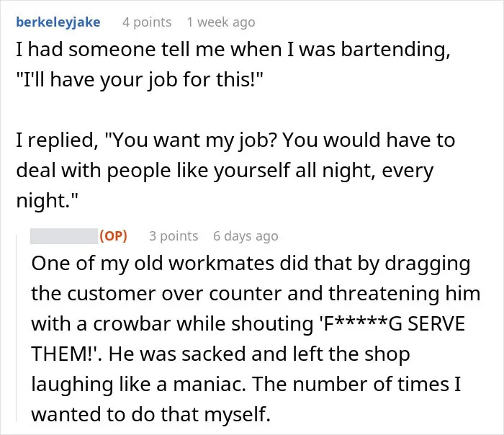Viewport: 504px width, 435px height.
Task: Open berkeleyjake's user profile link
Action: (58, 22)
